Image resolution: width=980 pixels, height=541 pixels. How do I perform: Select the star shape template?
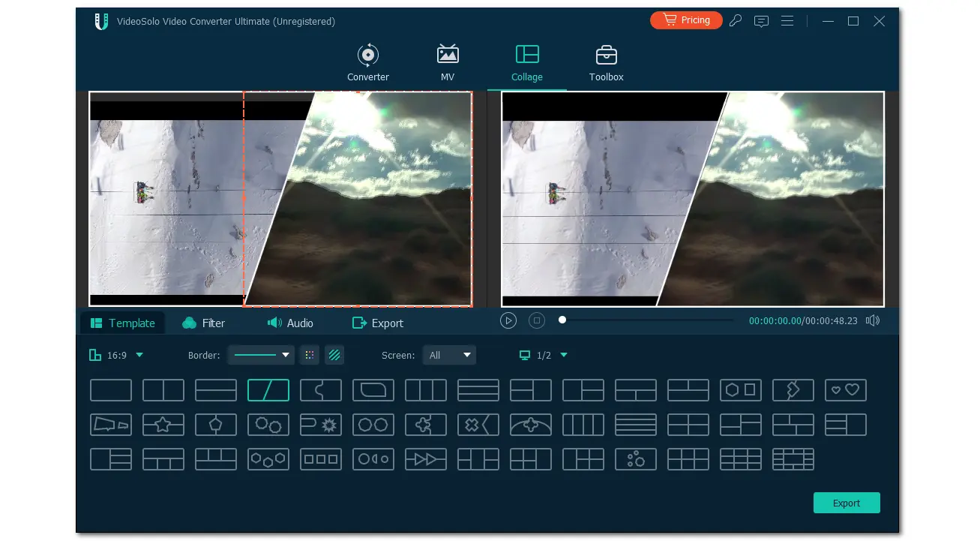tap(163, 425)
